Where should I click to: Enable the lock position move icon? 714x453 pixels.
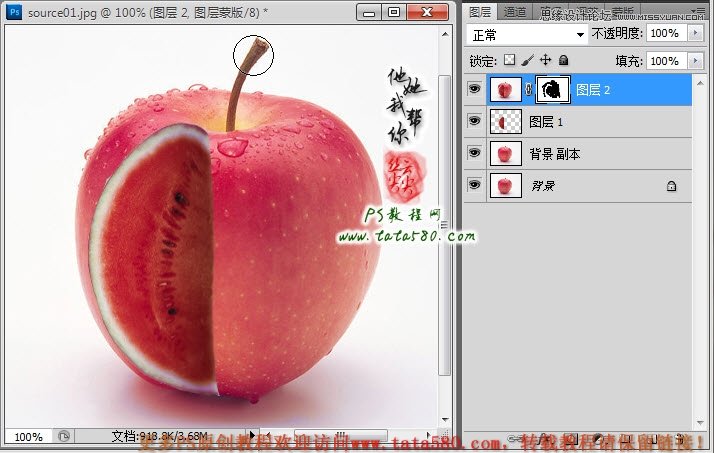pyautogui.click(x=546, y=60)
